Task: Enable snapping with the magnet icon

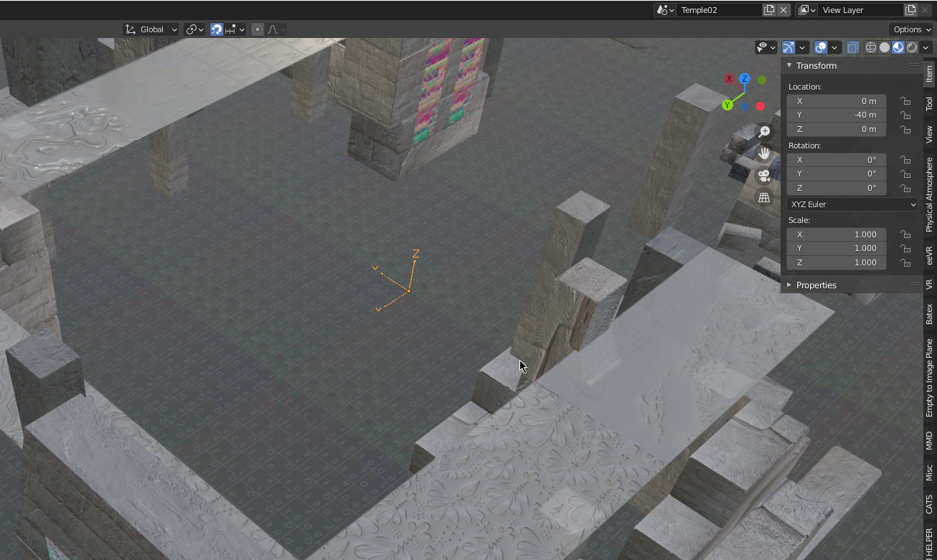Action: [x=217, y=29]
